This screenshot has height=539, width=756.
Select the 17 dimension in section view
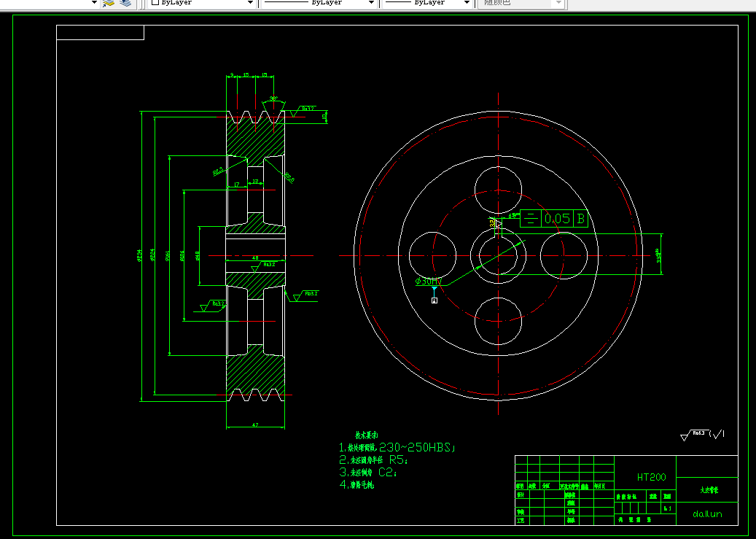[237, 185]
